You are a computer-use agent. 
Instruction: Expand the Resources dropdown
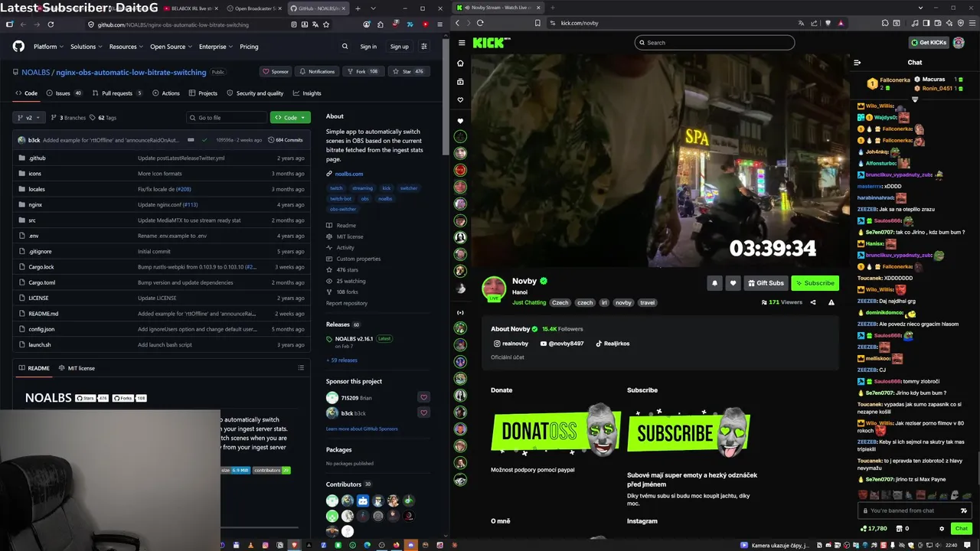click(x=126, y=47)
